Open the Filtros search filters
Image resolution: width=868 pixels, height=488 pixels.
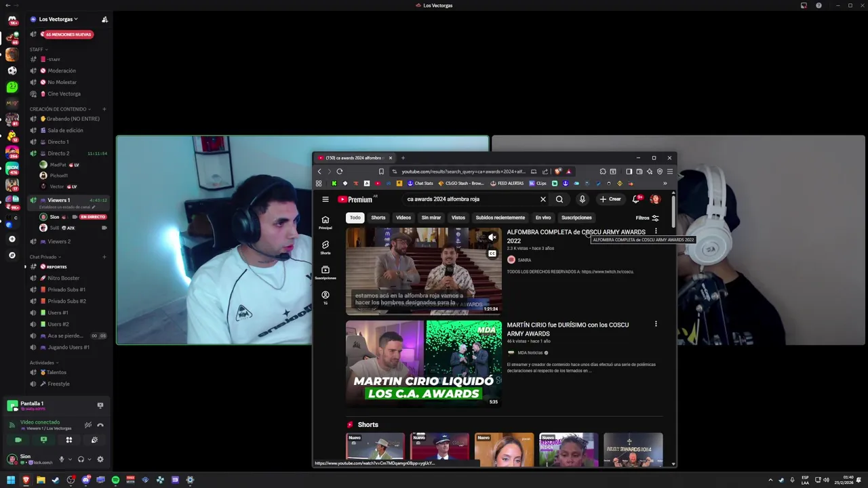click(x=647, y=218)
